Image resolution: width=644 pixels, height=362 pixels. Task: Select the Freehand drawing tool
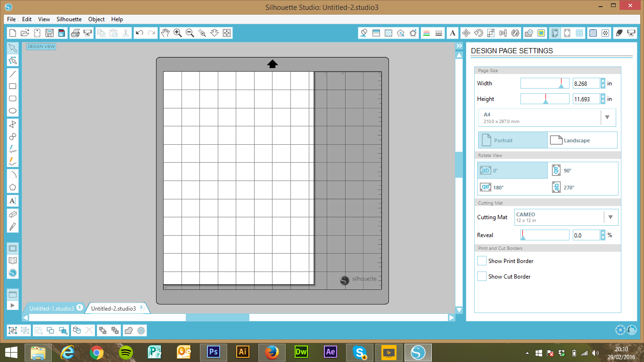click(13, 148)
